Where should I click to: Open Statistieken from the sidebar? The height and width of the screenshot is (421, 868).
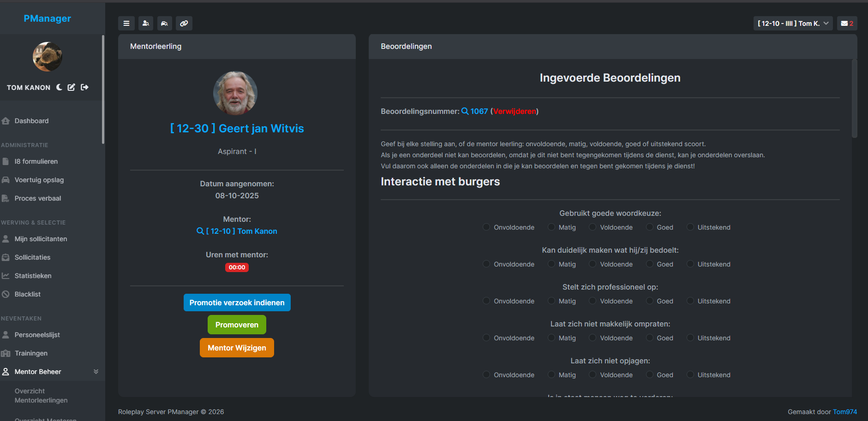[33, 275]
